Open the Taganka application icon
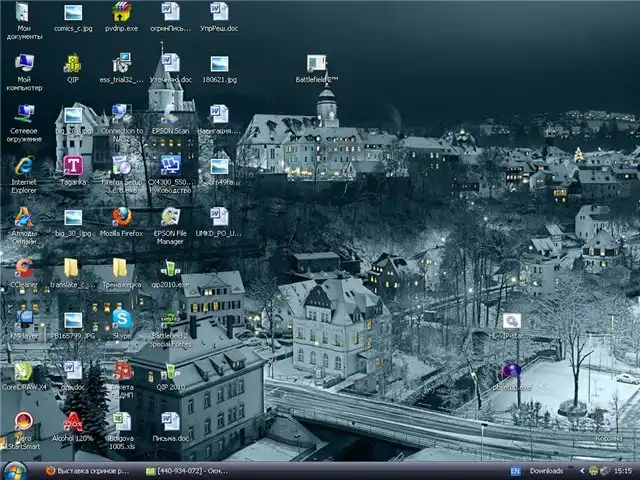The image size is (640, 480). coord(72,166)
